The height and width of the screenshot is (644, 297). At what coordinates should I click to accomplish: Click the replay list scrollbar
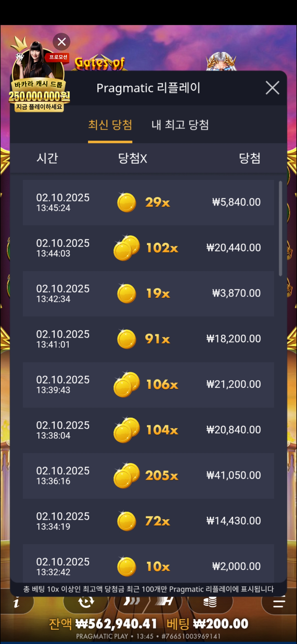(x=280, y=228)
